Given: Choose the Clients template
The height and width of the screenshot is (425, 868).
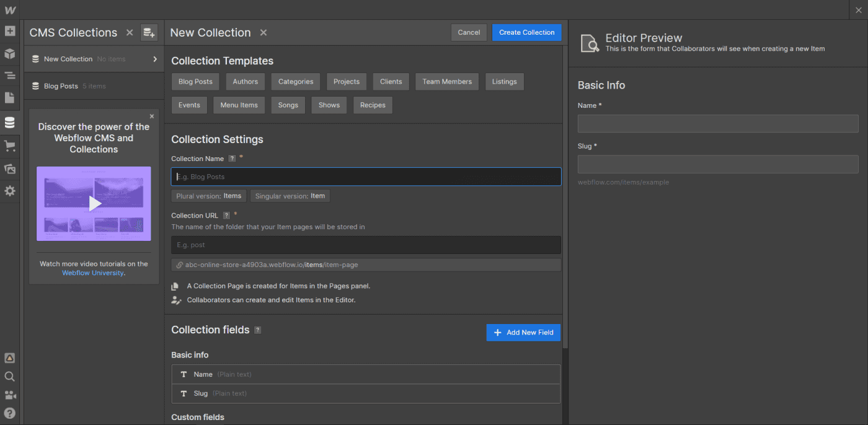Looking at the screenshot, I should click(x=391, y=82).
